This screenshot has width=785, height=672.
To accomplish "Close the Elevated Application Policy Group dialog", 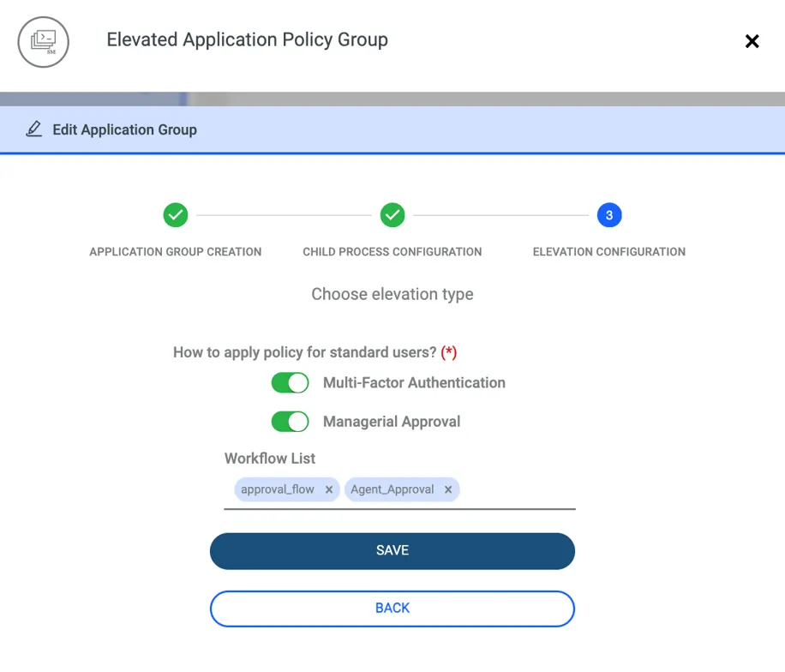I will 752,41.
